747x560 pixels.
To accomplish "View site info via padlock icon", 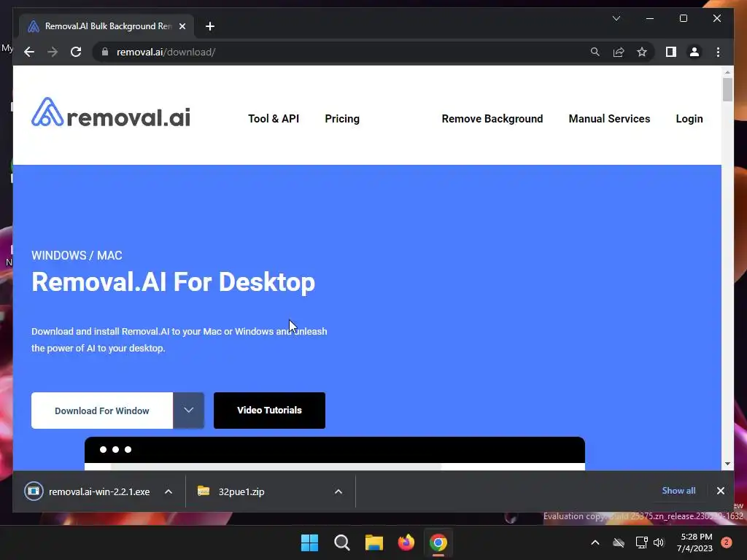I will tap(105, 52).
